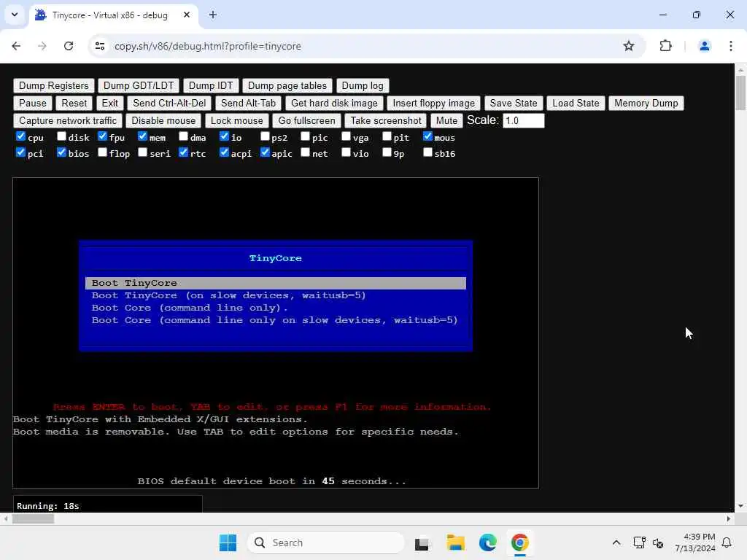Uncheck the acpi log checkbox

click(225, 152)
